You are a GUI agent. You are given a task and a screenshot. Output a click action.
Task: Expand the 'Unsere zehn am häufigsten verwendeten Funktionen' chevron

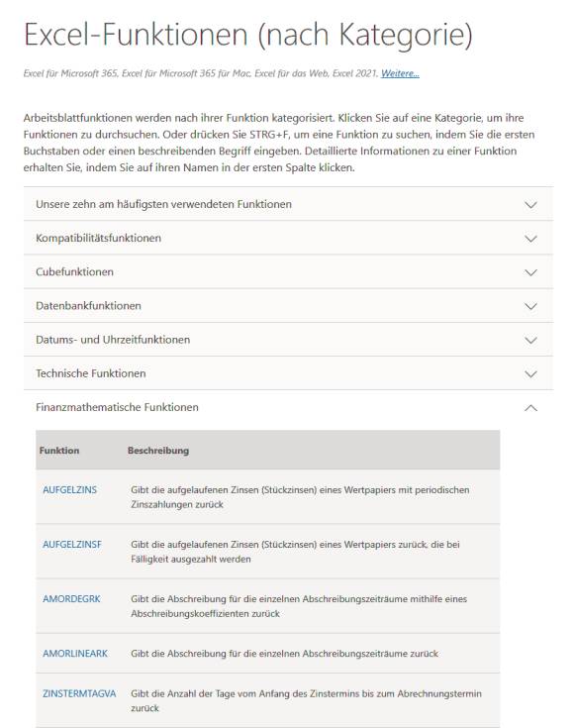pyautogui.click(x=530, y=205)
